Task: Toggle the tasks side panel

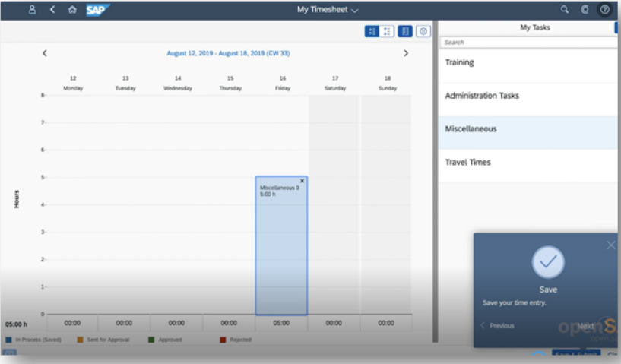Action: 405,31
